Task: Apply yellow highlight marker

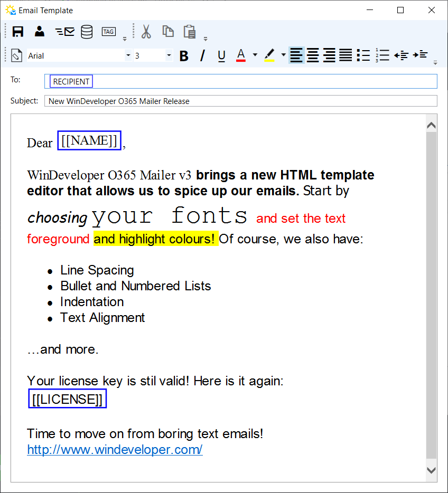Action: pos(269,55)
